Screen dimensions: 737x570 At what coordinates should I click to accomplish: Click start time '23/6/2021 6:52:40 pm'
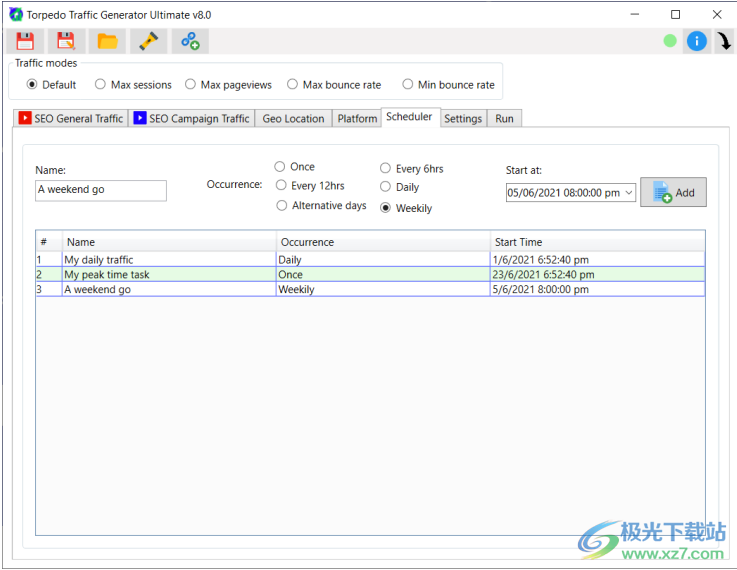click(x=597, y=274)
